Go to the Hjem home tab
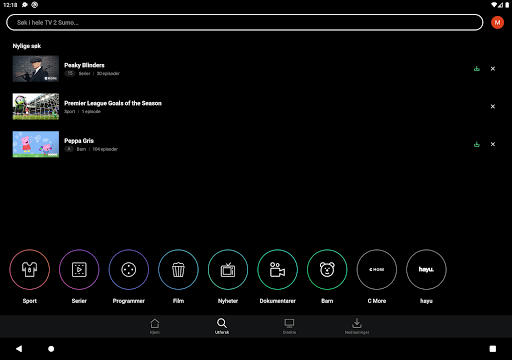 click(155, 326)
